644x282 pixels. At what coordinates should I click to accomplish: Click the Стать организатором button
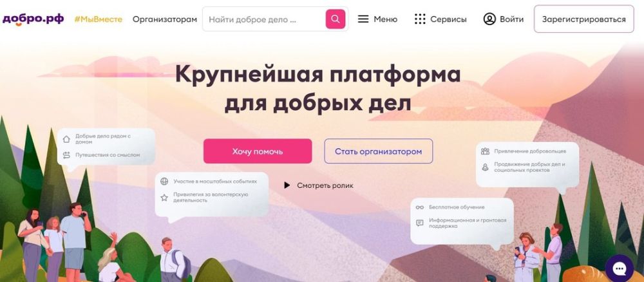click(378, 151)
